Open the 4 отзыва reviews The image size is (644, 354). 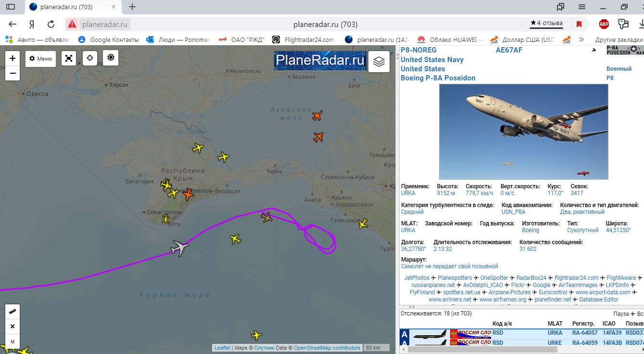pyautogui.click(x=546, y=23)
